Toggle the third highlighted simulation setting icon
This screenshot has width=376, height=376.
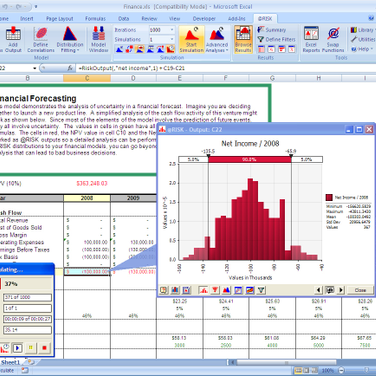[x=140, y=49]
